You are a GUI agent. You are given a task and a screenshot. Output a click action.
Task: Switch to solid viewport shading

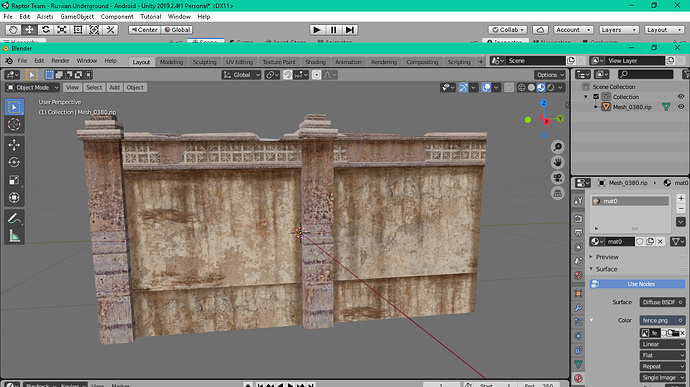[531, 88]
